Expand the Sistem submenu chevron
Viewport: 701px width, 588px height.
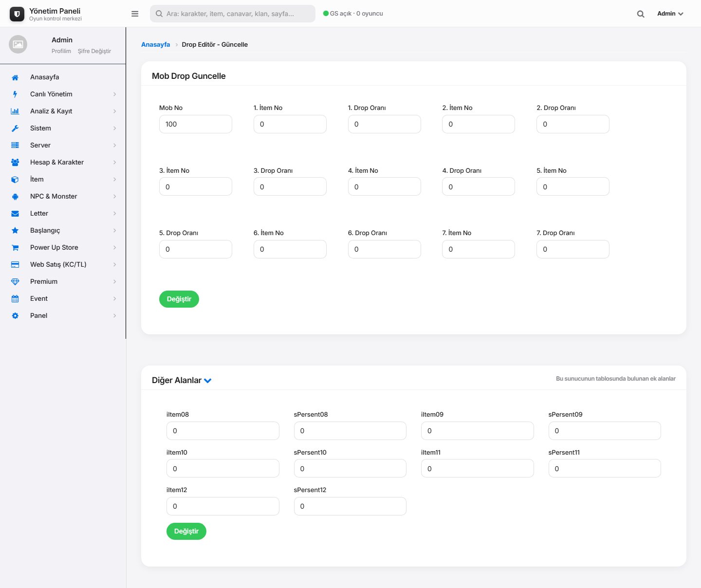coord(115,128)
